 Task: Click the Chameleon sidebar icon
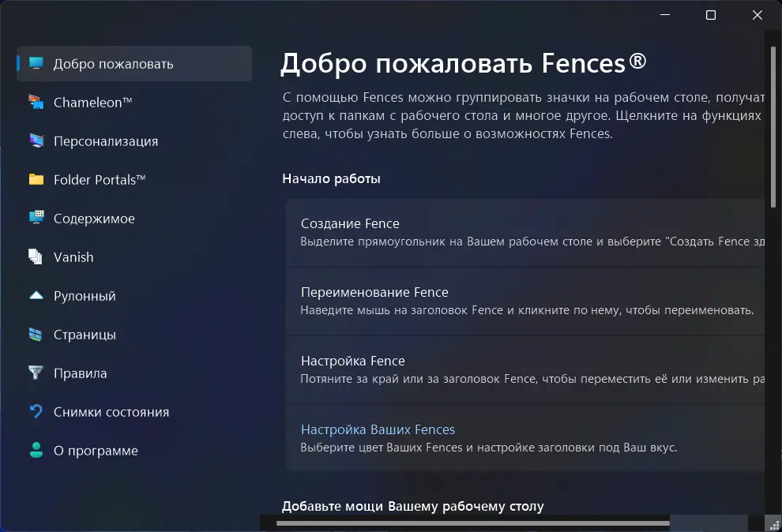point(36,102)
